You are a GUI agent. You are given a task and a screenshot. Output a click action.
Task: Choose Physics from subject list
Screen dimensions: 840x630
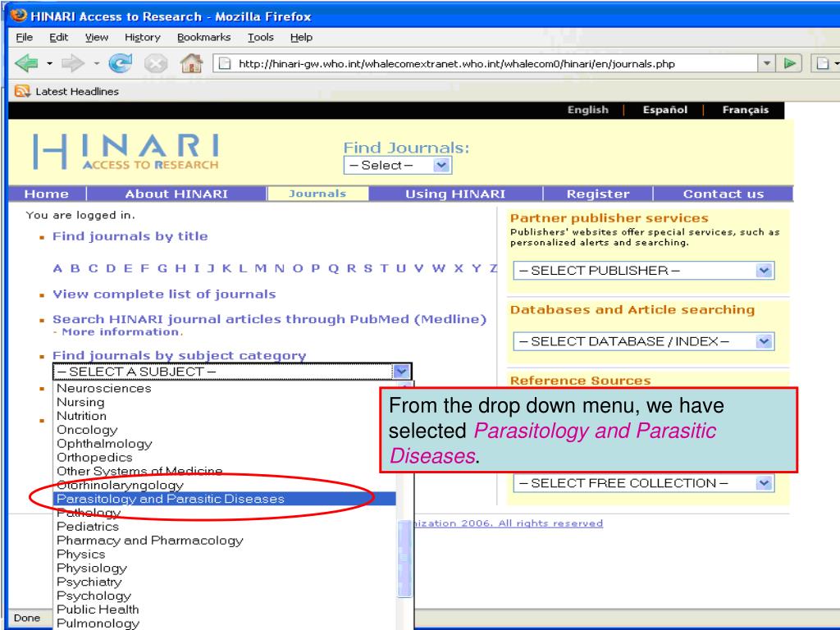pos(225,555)
